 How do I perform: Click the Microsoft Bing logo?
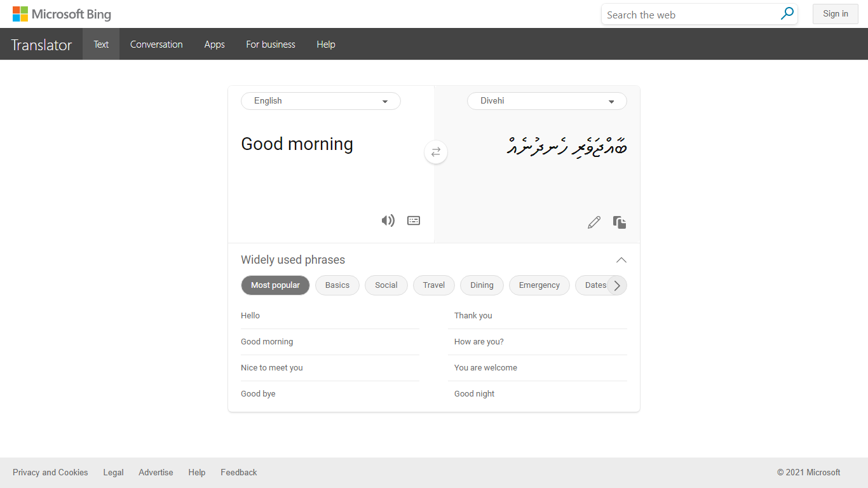pos(62,14)
